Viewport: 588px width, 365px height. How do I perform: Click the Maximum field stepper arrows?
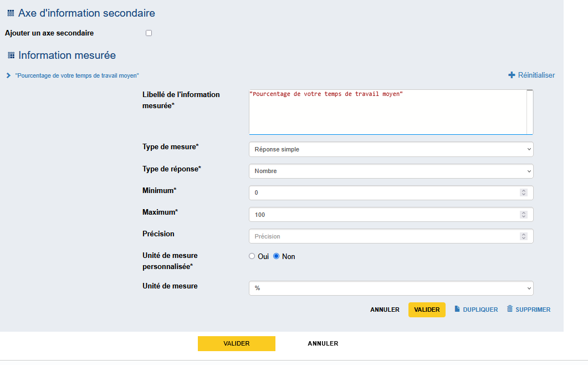tap(523, 215)
